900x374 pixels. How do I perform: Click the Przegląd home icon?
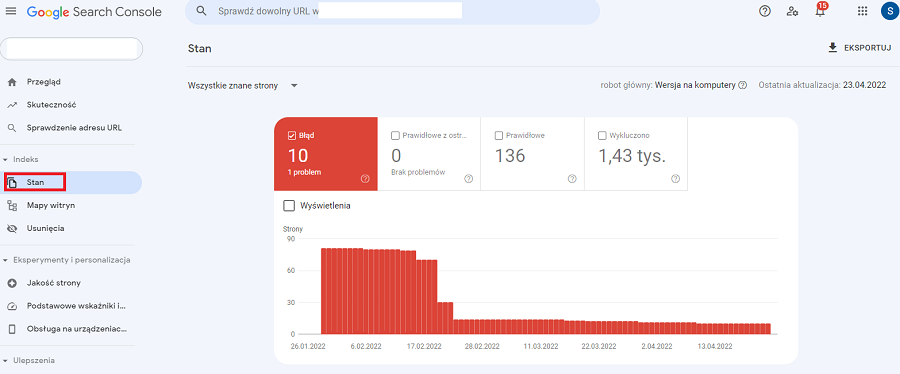click(12, 82)
